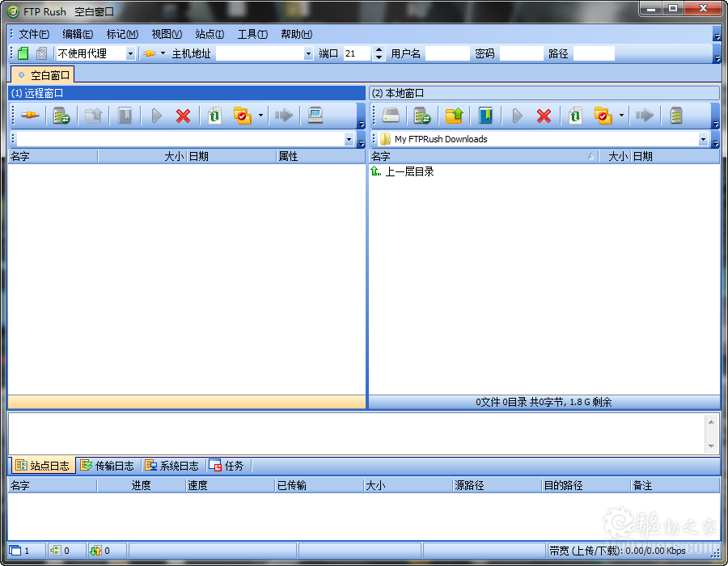
Task: Increase port with up stepper arrow
Action: point(379,50)
